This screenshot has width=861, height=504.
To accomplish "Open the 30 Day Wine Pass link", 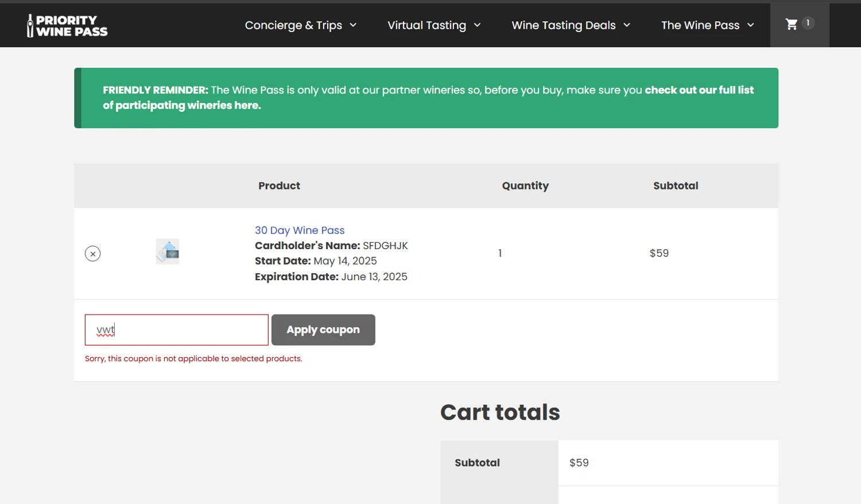I will pyautogui.click(x=300, y=230).
